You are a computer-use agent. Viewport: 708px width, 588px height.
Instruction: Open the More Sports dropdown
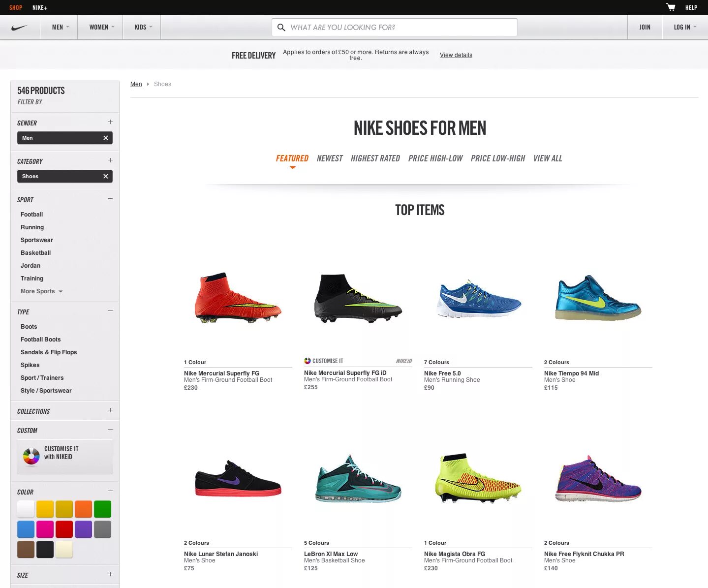(x=41, y=291)
